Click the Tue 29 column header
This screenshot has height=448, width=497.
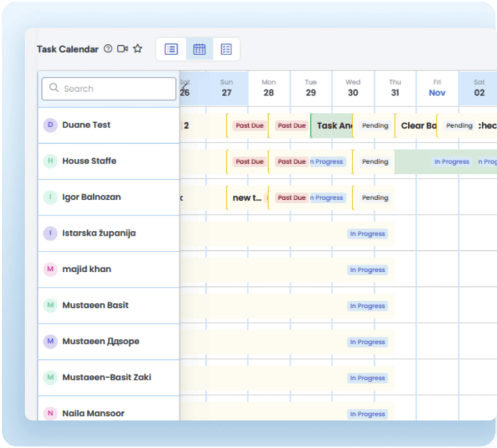click(x=311, y=88)
